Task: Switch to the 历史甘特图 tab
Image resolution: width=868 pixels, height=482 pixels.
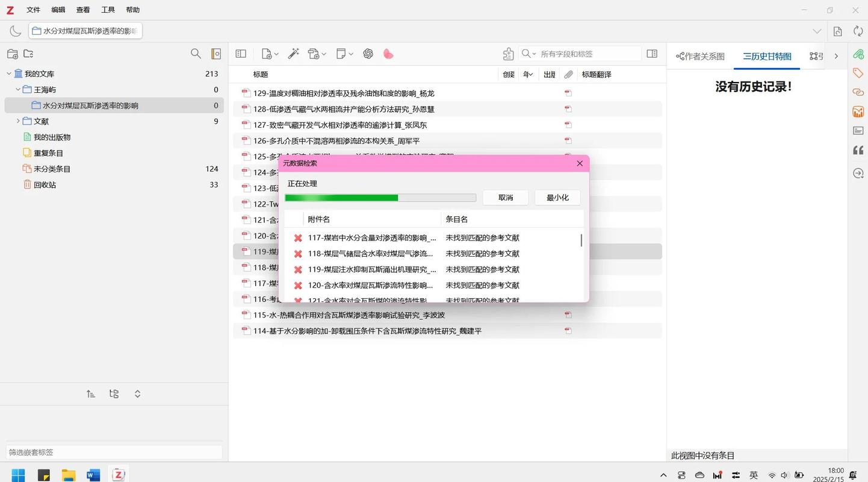Action: click(x=767, y=56)
